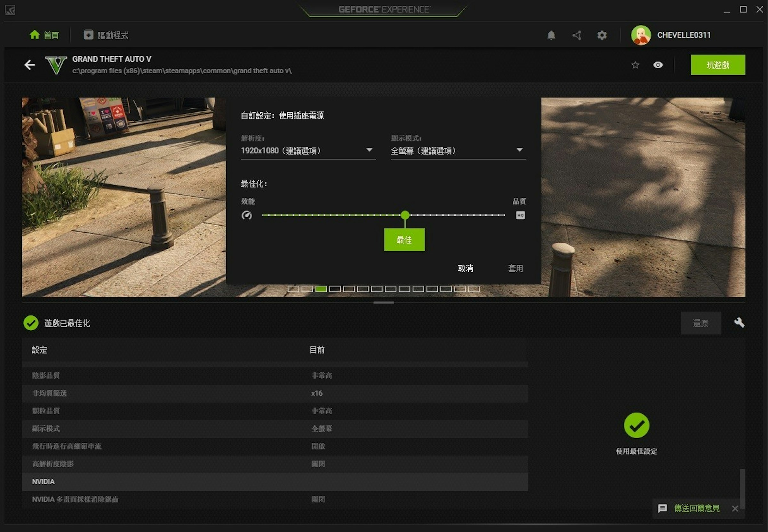Click the 顯示模式 settings row

pos(275,428)
